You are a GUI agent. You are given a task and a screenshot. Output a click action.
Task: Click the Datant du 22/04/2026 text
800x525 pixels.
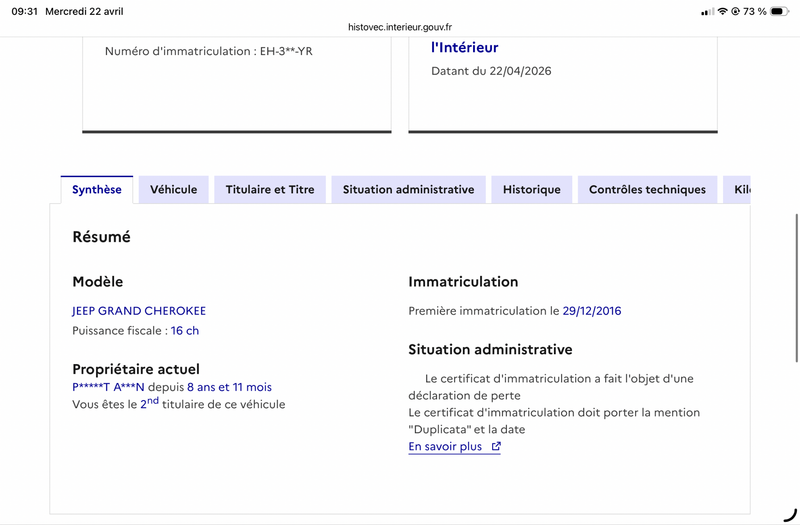click(491, 71)
